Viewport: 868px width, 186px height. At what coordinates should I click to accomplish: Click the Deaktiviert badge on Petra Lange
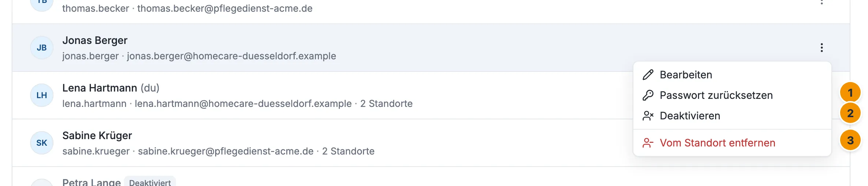click(150, 182)
